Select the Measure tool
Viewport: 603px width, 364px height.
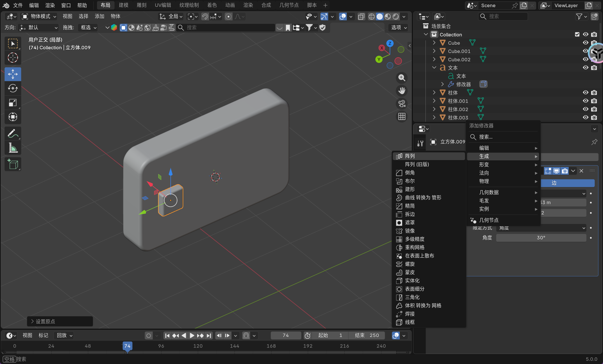tap(13, 148)
